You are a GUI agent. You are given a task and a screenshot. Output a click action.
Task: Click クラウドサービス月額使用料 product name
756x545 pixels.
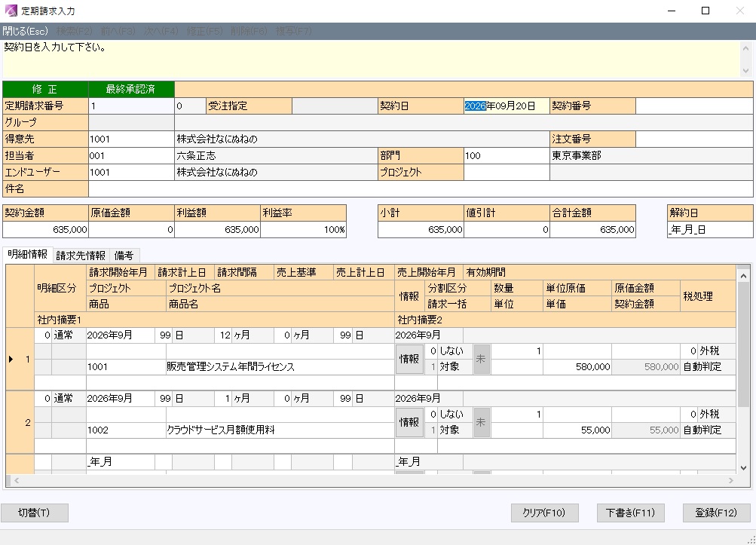[220, 430]
